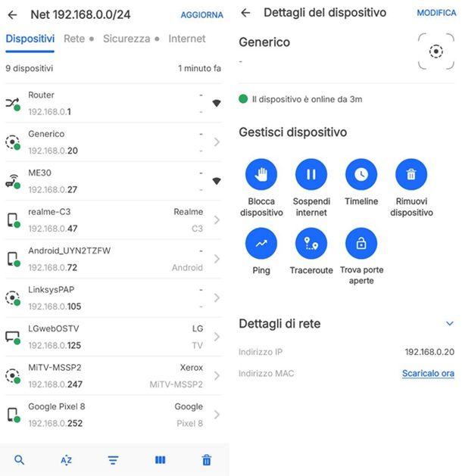
Task: Open search in bottom toolbar
Action: coord(19,460)
